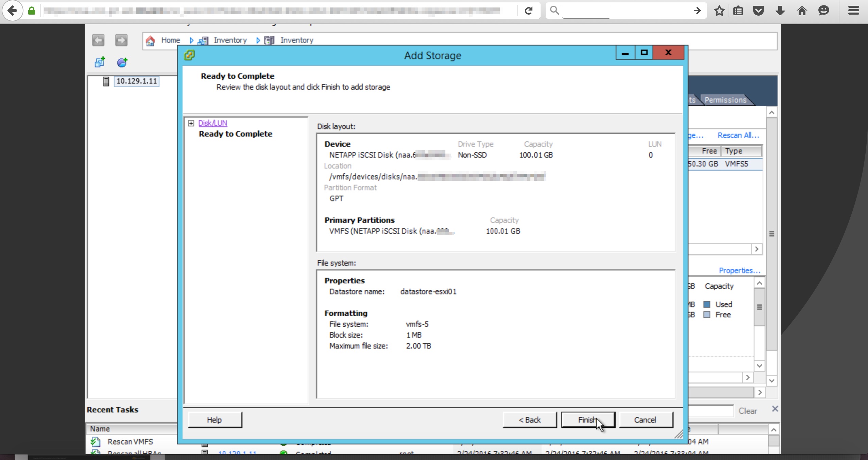Click the browser home icon
This screenshot has width=868, height=460.
(802, 11)
